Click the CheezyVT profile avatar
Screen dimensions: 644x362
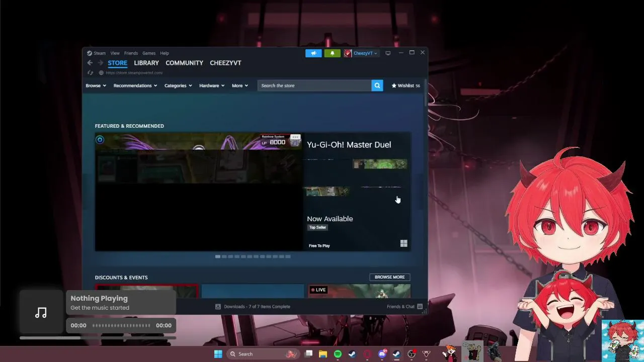[x=348, y=53]
